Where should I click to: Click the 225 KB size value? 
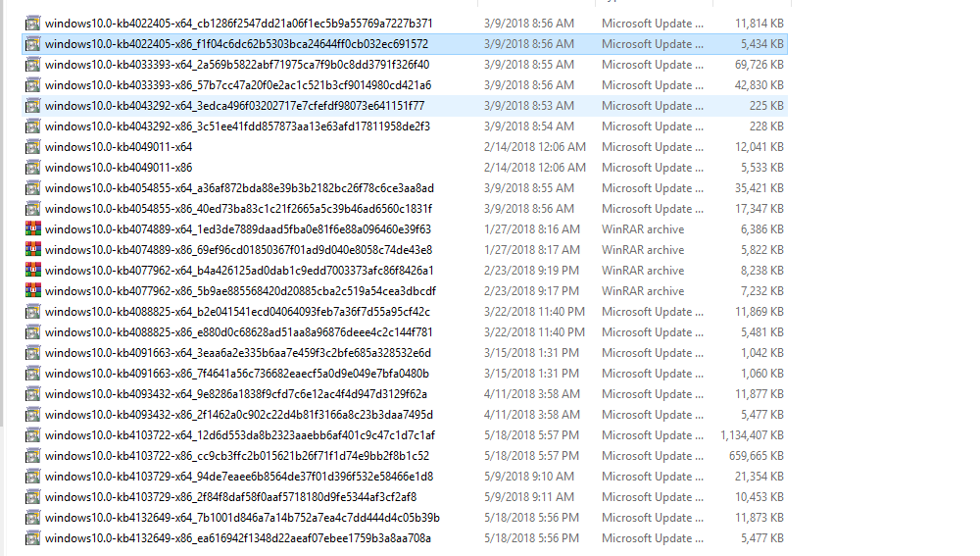(x=767, y=106)
